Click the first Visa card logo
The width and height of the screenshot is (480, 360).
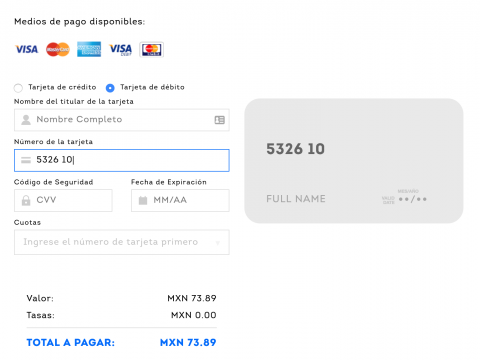(27, 50)
